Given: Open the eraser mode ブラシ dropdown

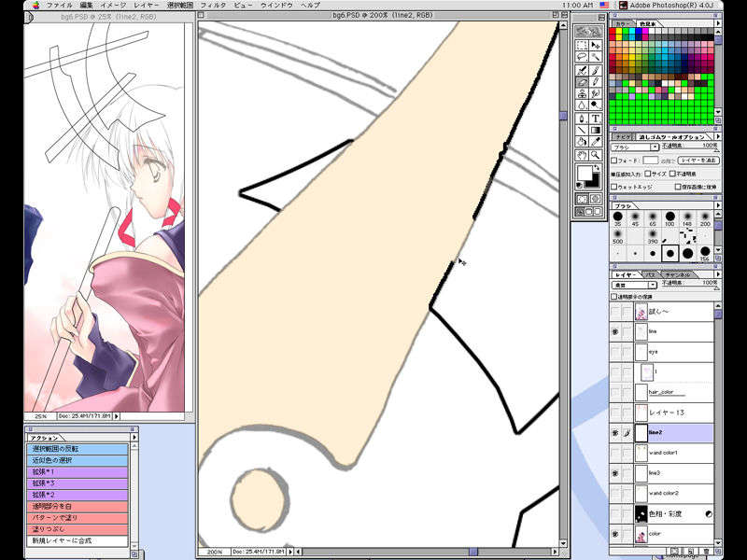Looking at the screenshot, I should [x=635, y=147].
